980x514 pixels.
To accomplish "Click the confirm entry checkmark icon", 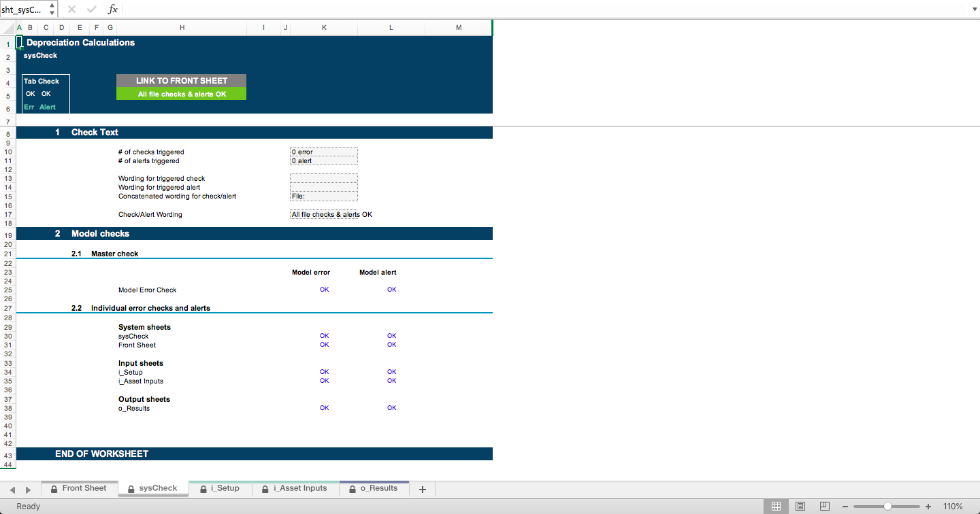I will pyautogui.click(x=92, y=10).
